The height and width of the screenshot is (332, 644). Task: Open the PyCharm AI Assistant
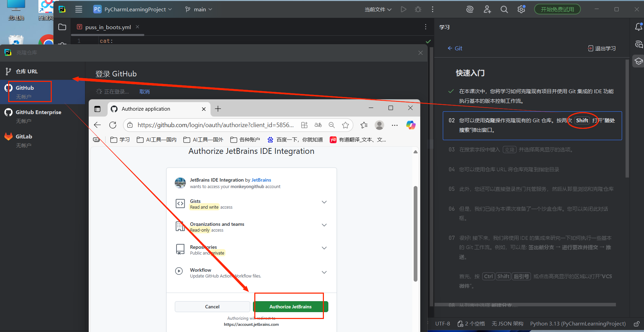pyautogui.click(x=470, y=9)
